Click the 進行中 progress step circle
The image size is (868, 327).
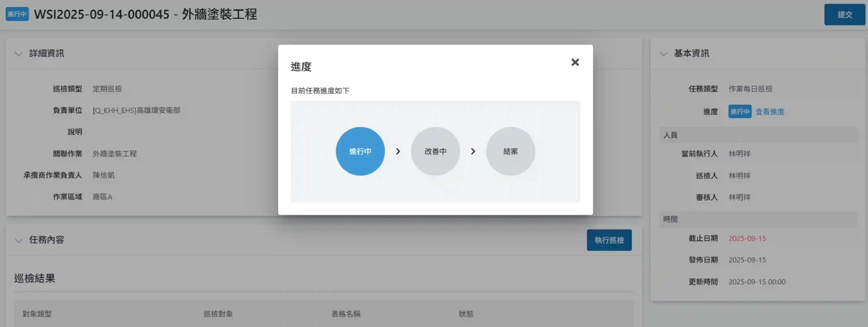click(x=360, y=151)
